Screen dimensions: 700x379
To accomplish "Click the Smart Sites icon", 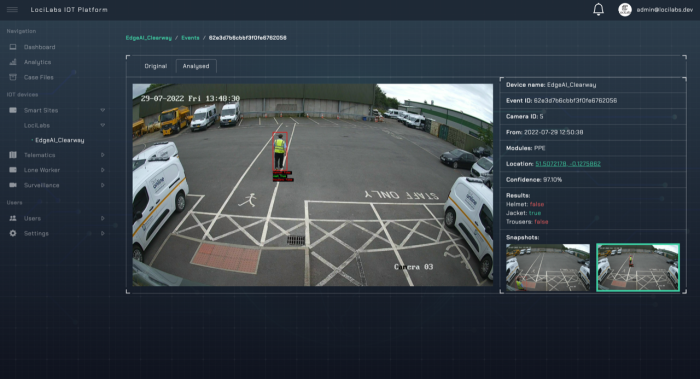I will point(13,110).
